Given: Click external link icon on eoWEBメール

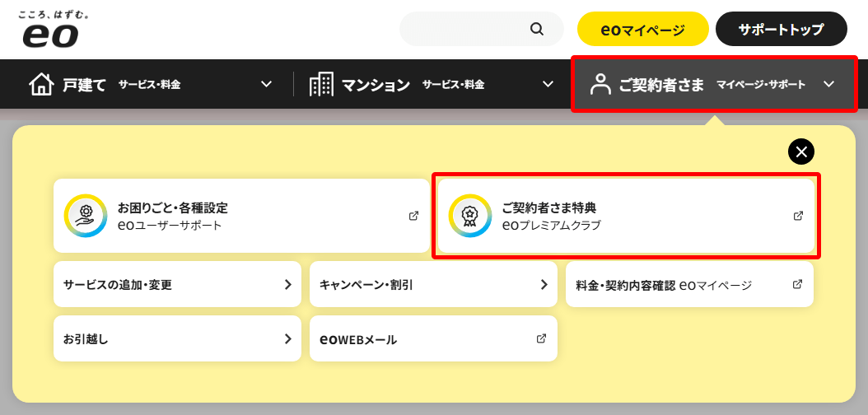Looking at the screenshot, I should (541, 338).
